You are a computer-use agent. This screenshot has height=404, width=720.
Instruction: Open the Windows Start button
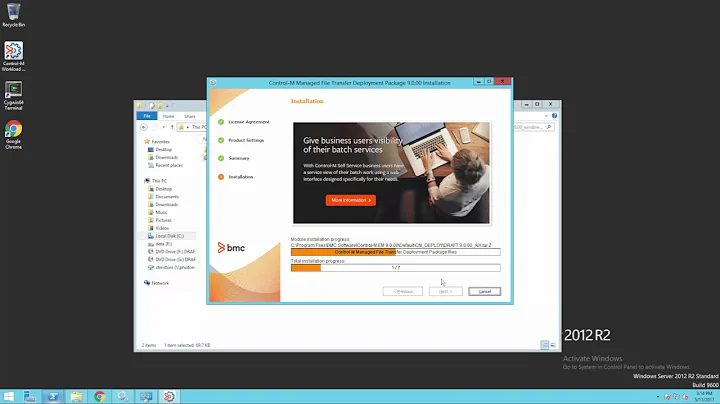point(8,396)
